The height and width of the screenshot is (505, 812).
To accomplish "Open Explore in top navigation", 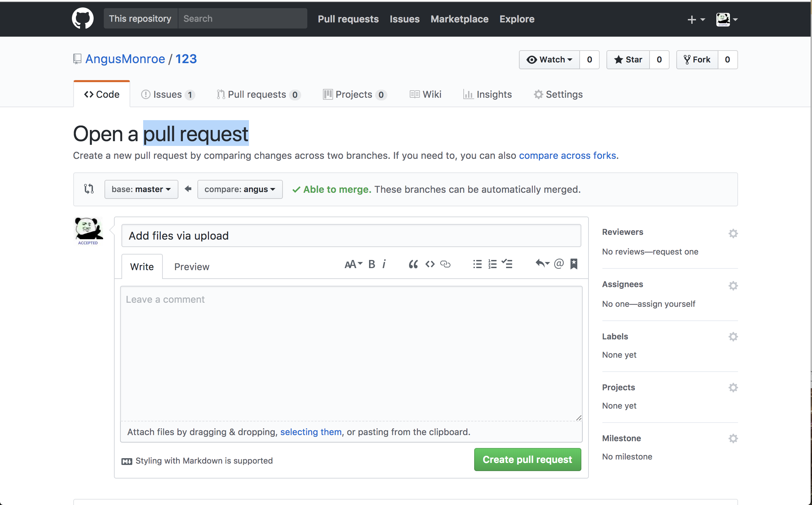I will [517, 19].
